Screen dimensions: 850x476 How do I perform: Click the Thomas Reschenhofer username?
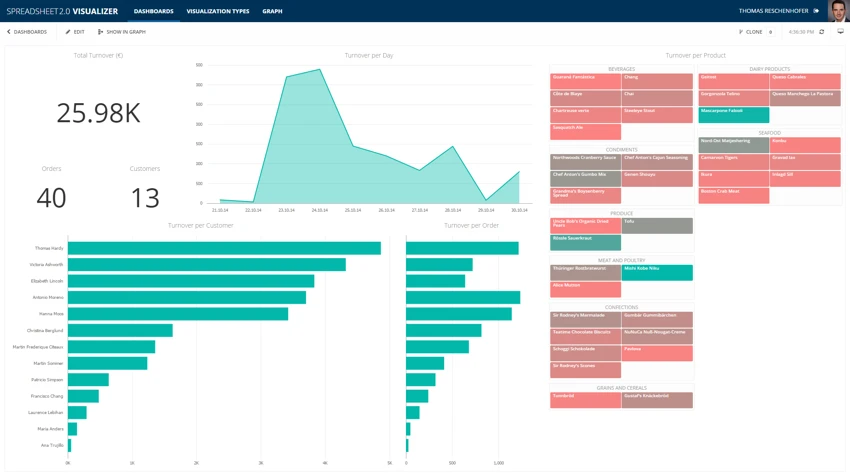775,11
